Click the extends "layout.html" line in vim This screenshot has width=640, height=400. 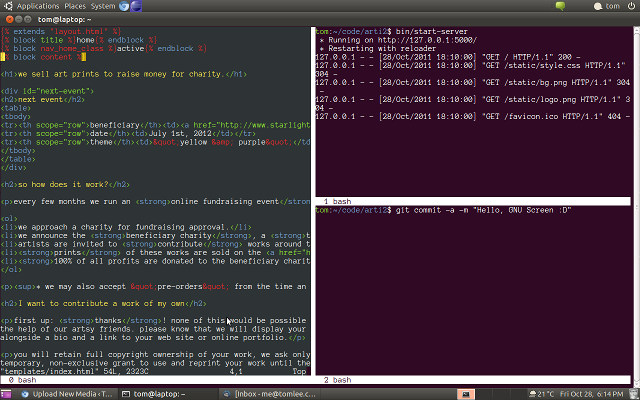[x=61, y=31]
